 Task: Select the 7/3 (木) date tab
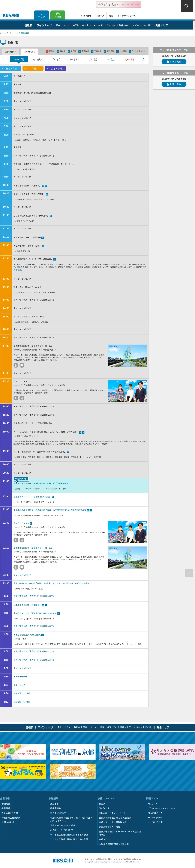coord(74,59)
